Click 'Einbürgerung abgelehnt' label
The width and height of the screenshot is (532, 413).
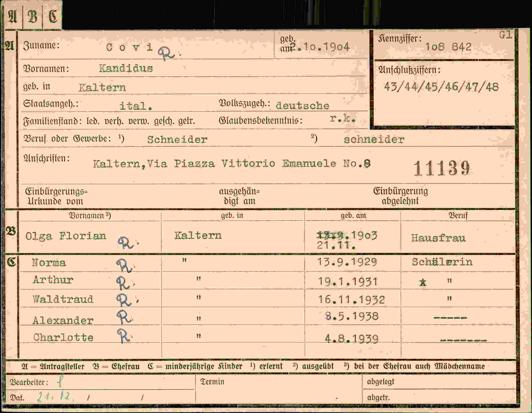[x=401, y=196]
